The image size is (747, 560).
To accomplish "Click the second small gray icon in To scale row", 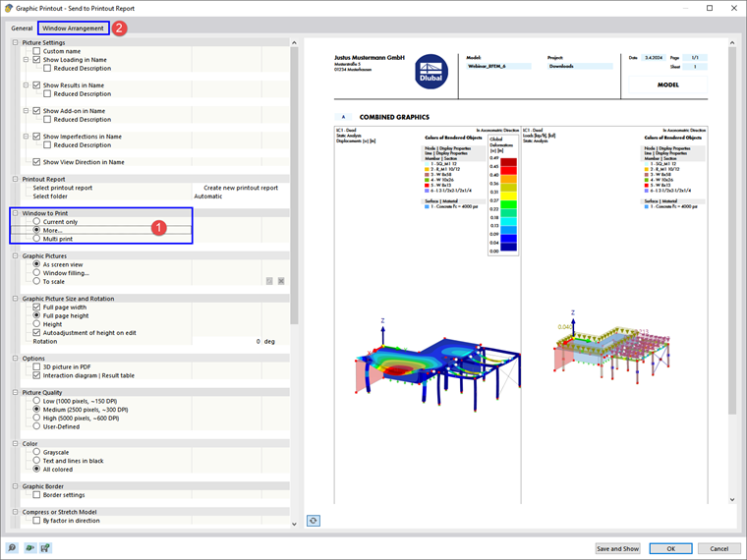I will (281, 281).
